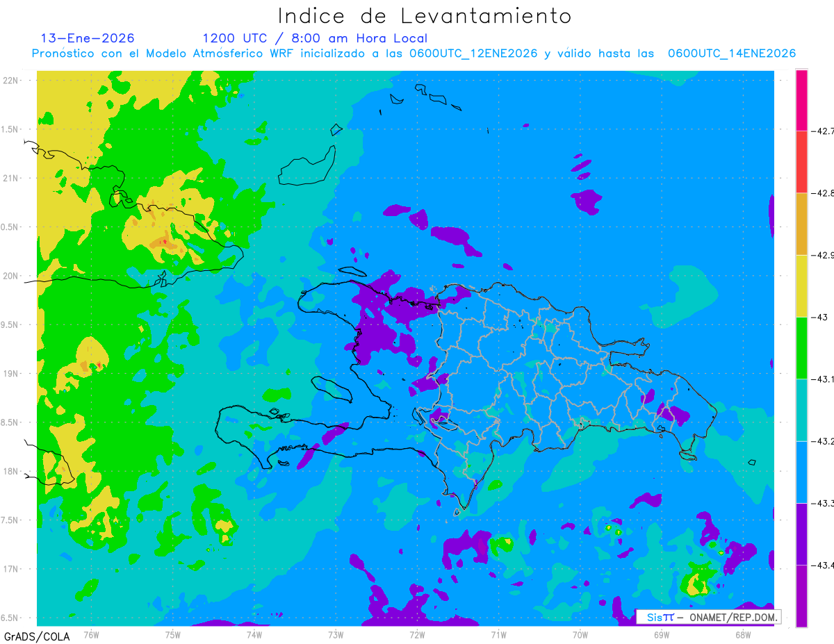Viewport: 834px width, 644px height.
Task: Click the legend value '-43.4'
Action: [x=822, y=565]
